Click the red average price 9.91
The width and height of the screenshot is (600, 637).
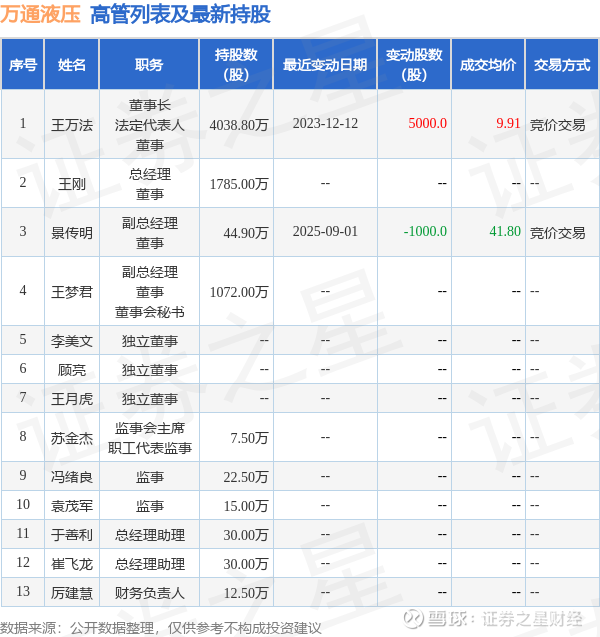[x=508, y=123]
